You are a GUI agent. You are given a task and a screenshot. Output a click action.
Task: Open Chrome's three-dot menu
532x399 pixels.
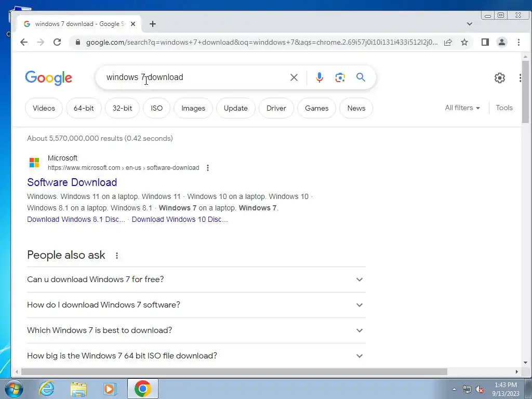(x=518, y=42)
